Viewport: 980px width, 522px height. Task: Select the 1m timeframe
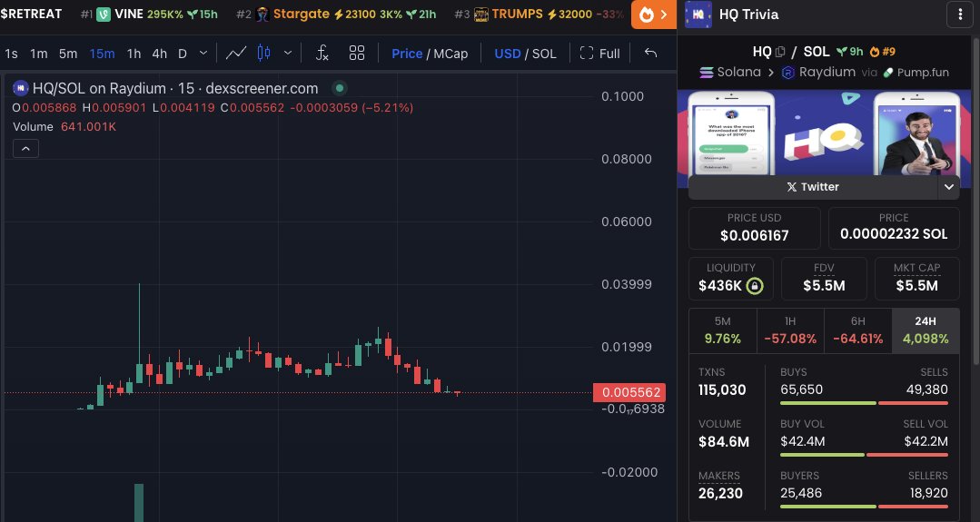39,54
